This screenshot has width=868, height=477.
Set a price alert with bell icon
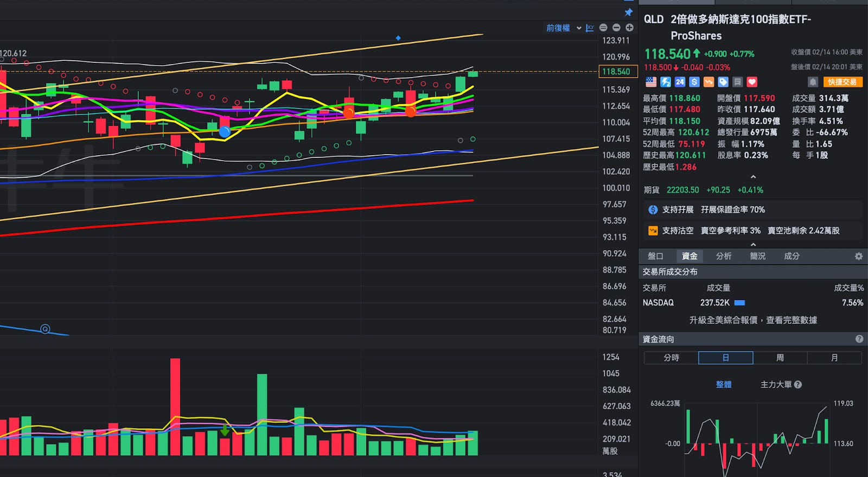coord(813,82)
